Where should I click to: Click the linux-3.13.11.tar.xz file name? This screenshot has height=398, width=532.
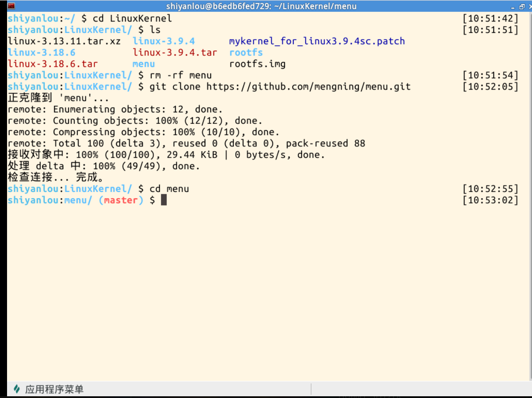point(64,41)
